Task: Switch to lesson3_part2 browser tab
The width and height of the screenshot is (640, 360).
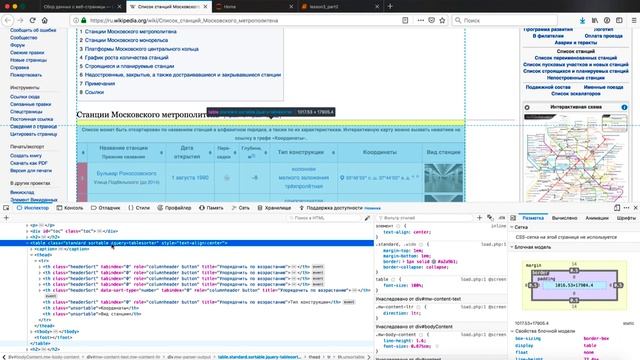Action: pyautogui.click(x=338, y=7)
